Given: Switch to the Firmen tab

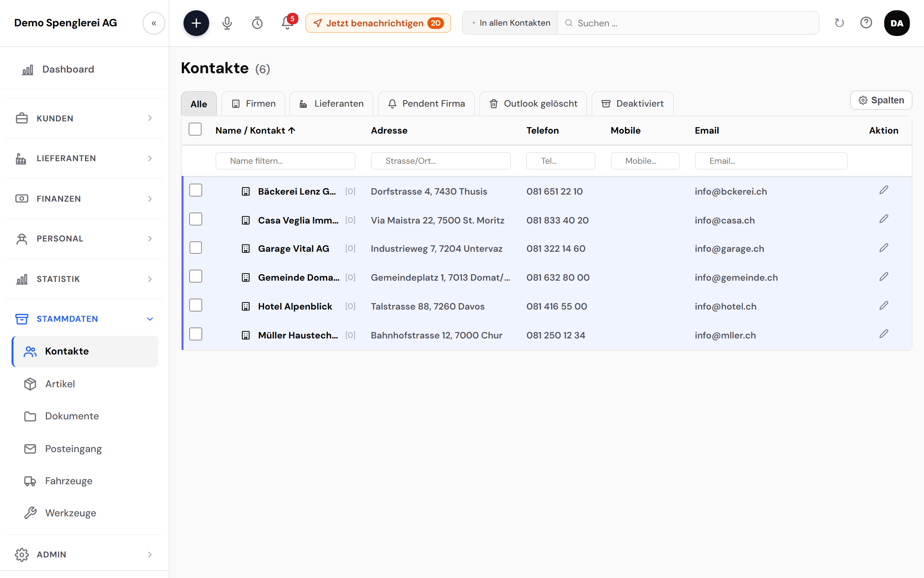Looking at the screenshot, I should [253, 104].
